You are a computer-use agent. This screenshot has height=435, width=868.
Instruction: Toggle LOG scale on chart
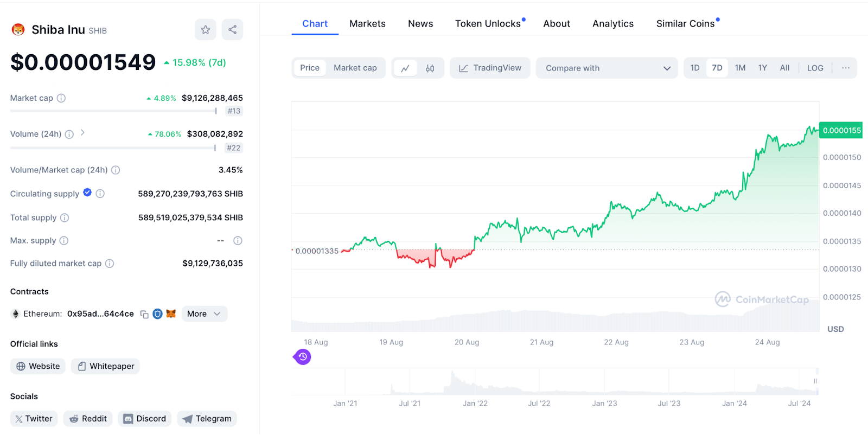click(815, 68)
